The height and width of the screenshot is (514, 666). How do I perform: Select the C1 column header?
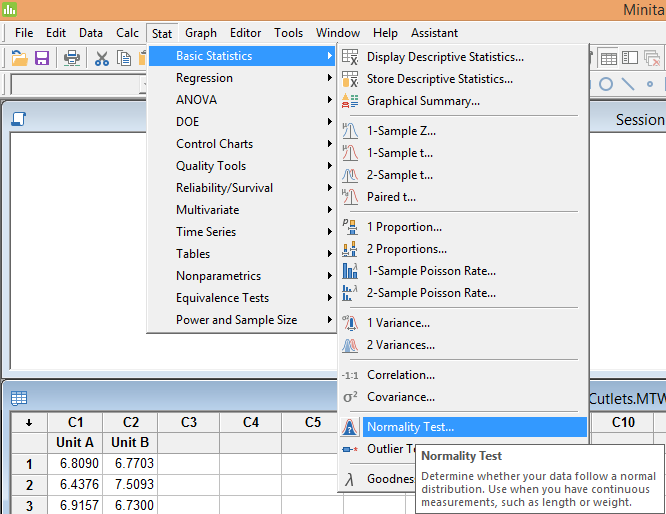pyautogui.click(x=75, y=422)
